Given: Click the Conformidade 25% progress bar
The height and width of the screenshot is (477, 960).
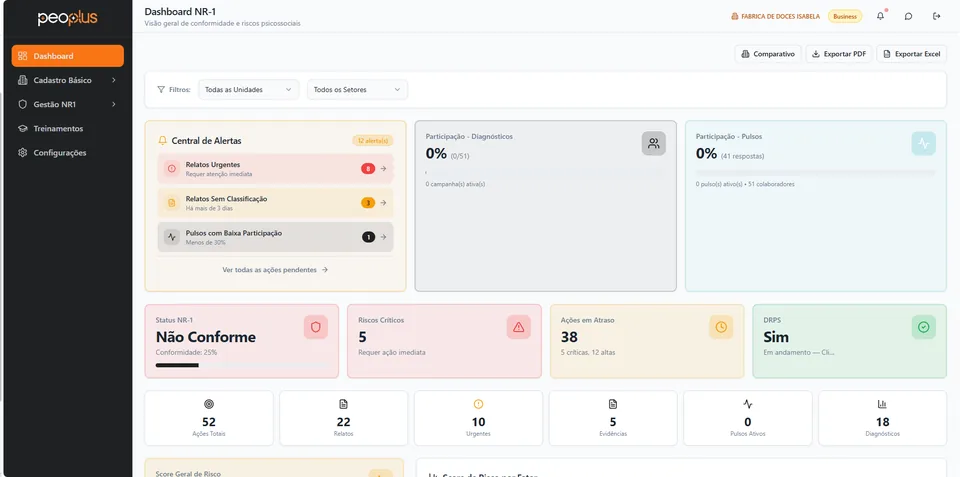Looking at the screenshot, I should (x=241, y=366).
